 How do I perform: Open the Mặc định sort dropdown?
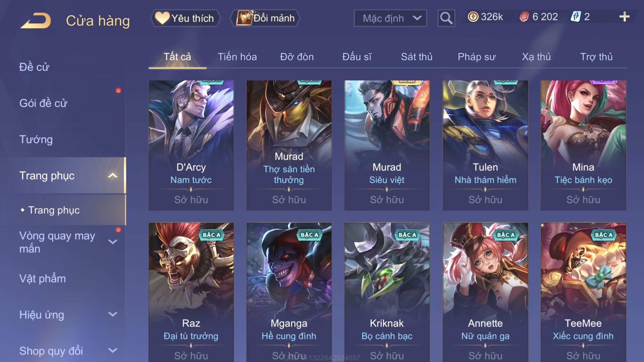pos(390,18)
